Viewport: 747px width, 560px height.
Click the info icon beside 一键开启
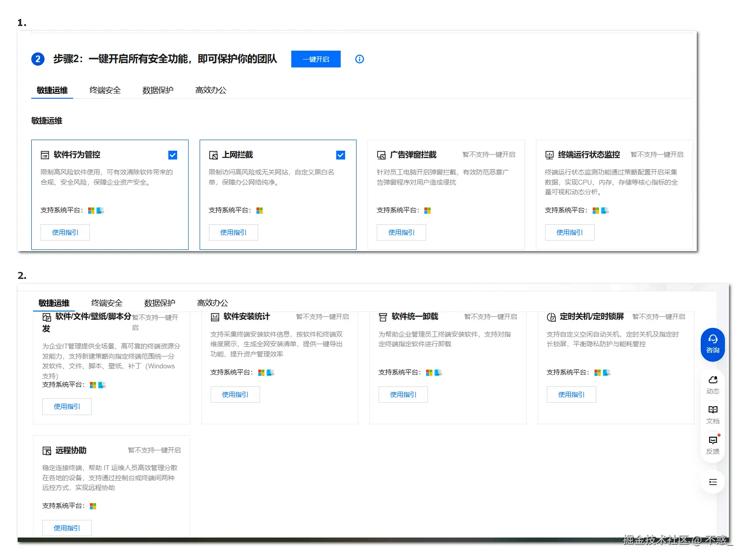pyautogui.click(x=360, y=59)
